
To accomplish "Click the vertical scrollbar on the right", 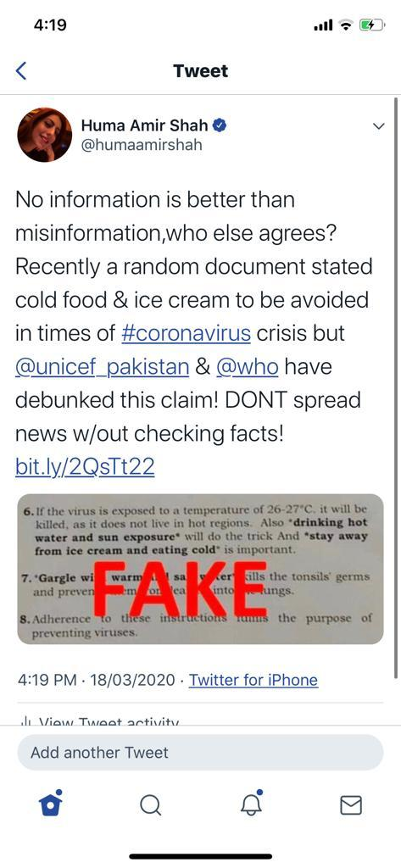I will click(x=395, y=387).
